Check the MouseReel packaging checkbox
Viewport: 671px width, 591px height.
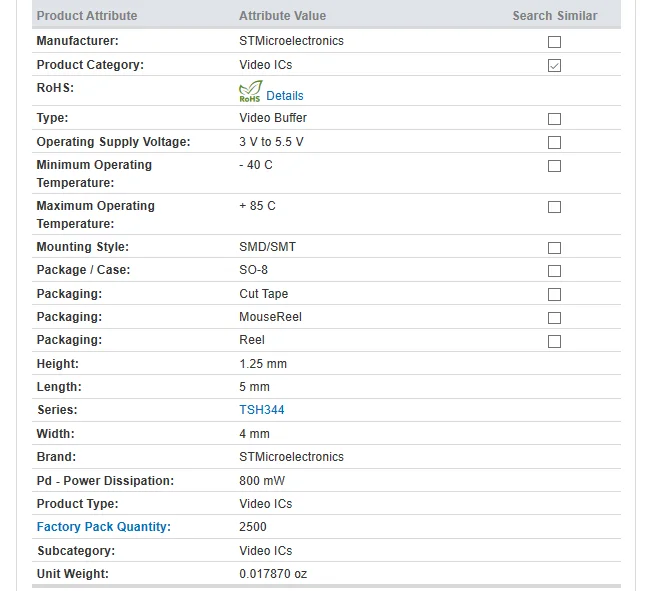tap(554, 318)
